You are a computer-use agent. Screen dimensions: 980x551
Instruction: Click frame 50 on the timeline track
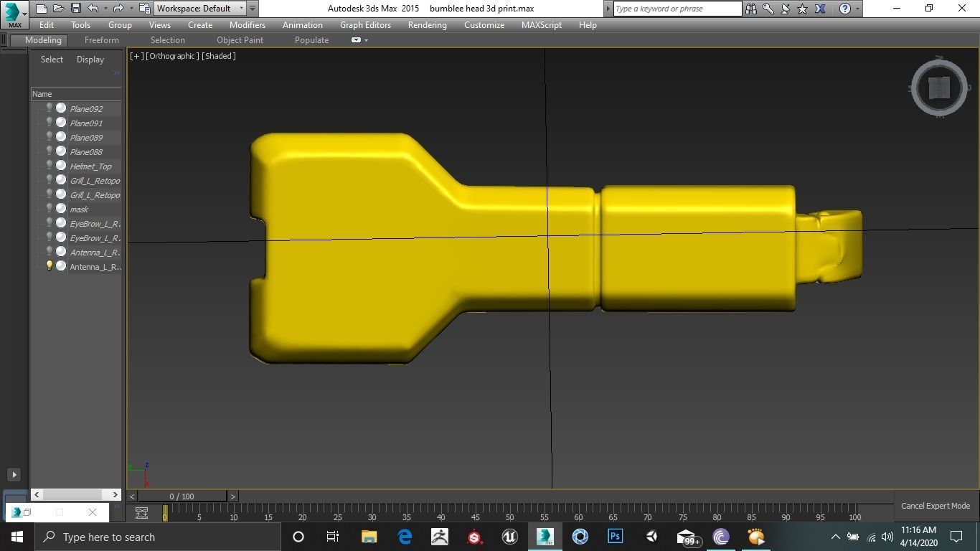(x=509, y=513)
